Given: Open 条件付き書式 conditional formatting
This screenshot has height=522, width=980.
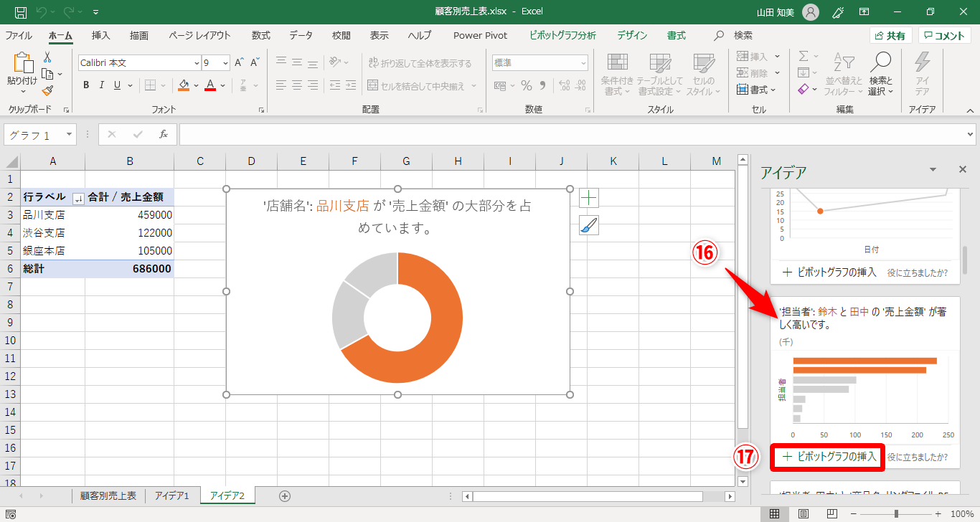Looking at the screenshot, I should pyautogui.click(x=617, y=75).
